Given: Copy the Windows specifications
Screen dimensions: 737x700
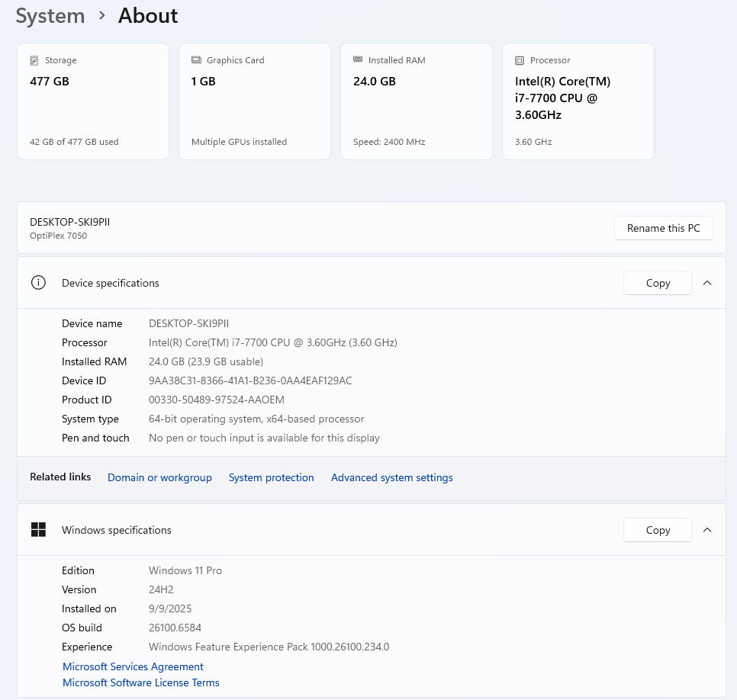Looking at the screenshot, I should [657, 530].
